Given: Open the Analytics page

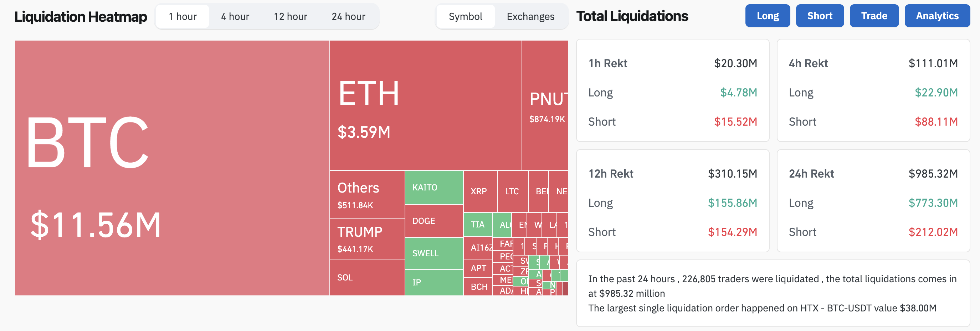Looking at the screenshot, I should 937,16.
